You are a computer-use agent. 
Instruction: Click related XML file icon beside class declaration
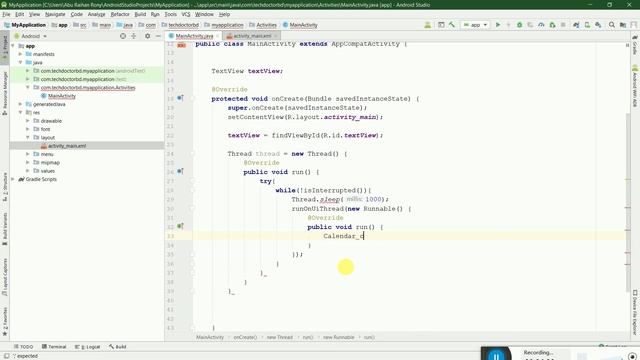181,44
